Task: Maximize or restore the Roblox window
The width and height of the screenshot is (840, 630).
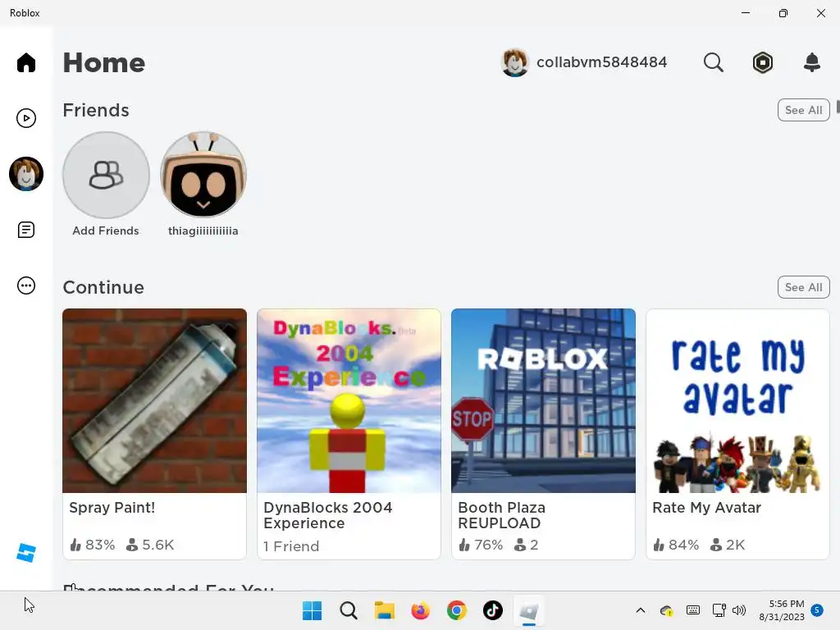Action: [783, 13]
